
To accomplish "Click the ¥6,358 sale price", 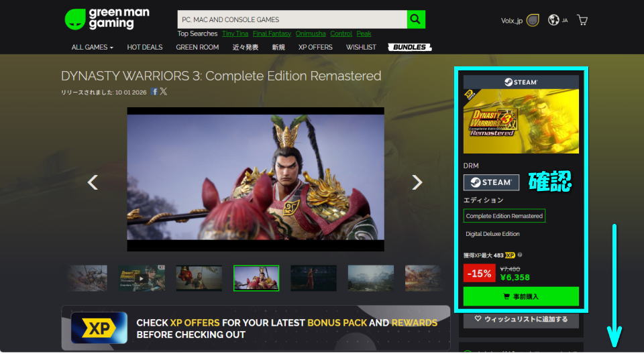I will [x=515, y=278].
